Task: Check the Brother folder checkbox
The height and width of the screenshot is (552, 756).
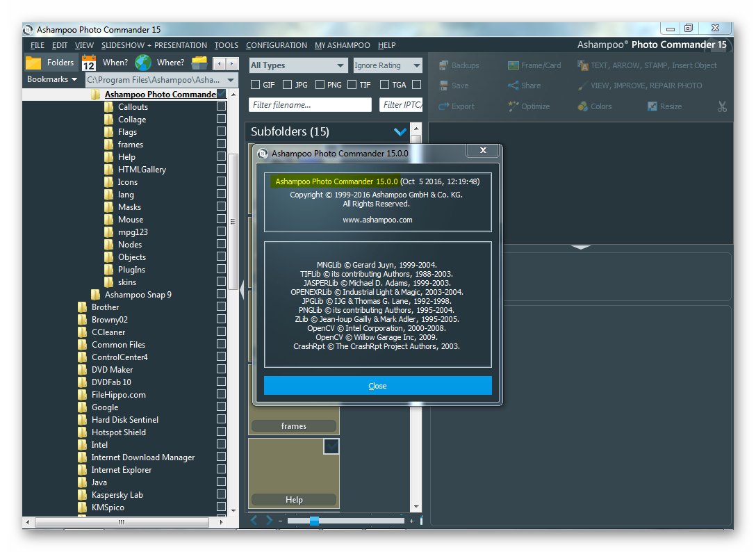Action: [221, 307]
